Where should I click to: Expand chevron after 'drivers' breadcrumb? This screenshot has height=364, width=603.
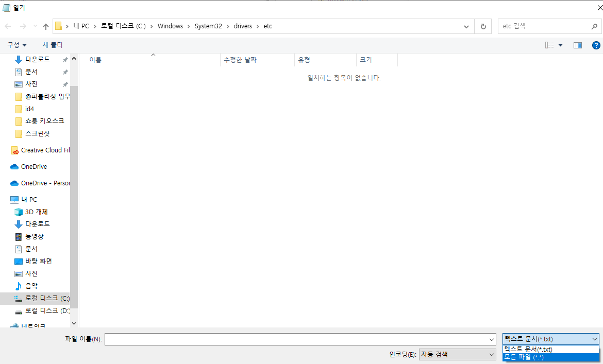pyautogui.click(x=258, y=26)
